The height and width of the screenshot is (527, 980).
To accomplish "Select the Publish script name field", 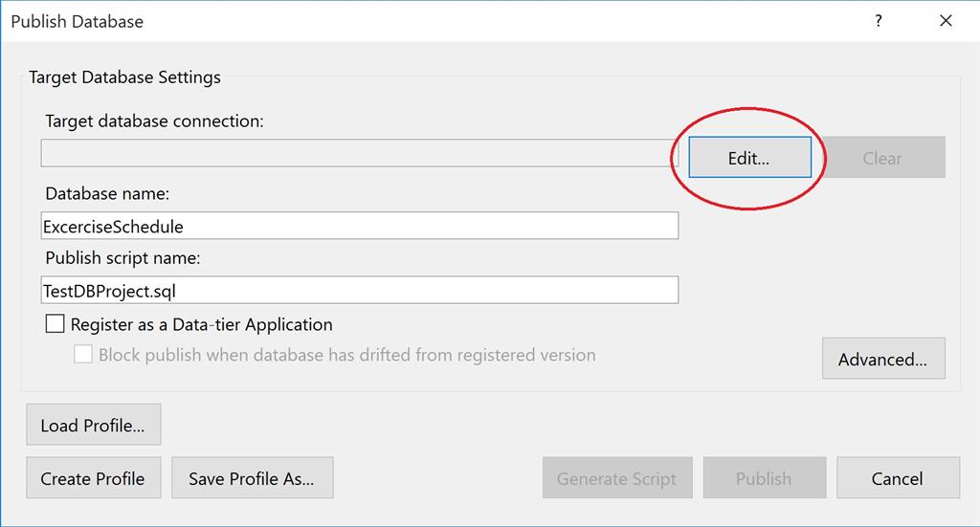I will pos(359,291).
